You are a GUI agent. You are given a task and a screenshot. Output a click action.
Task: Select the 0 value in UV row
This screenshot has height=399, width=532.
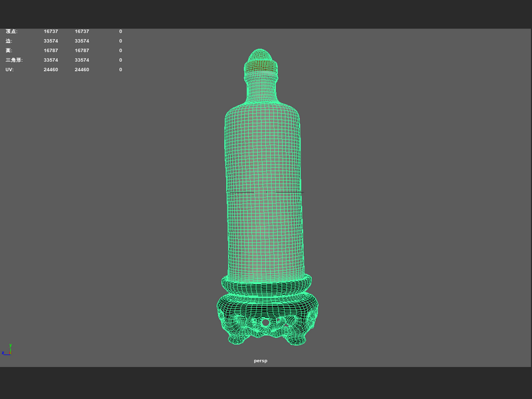[120, 70]
